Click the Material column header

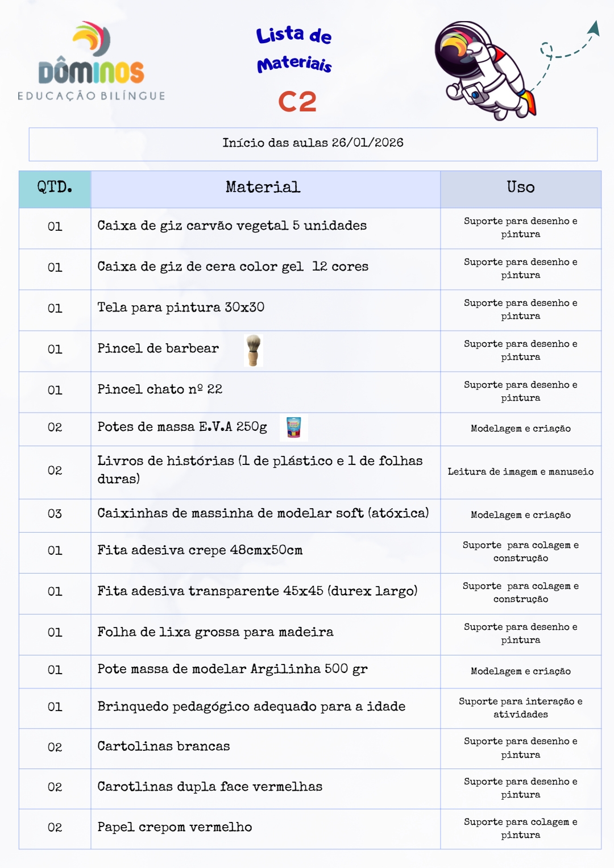[x=263, y=188]
